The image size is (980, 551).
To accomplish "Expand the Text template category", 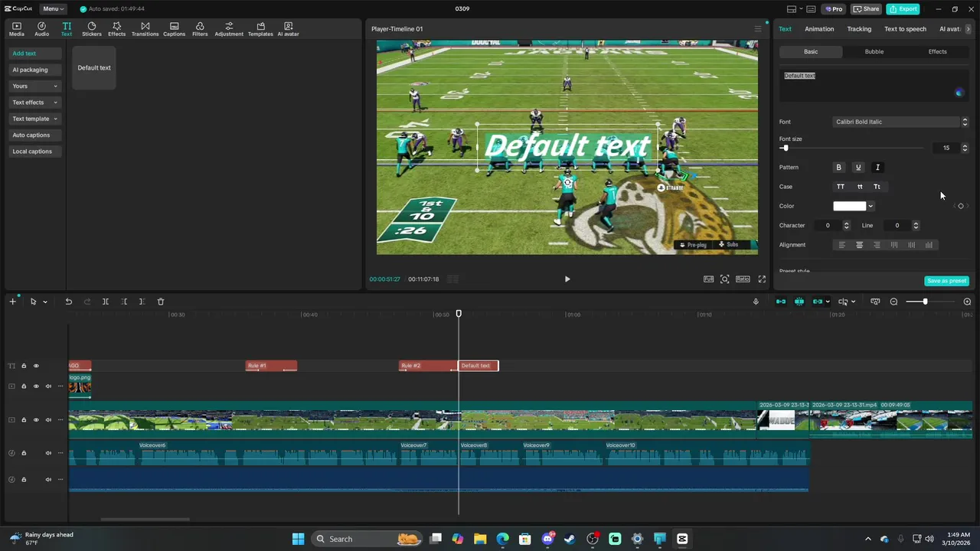I will click(x=35, y=119).
